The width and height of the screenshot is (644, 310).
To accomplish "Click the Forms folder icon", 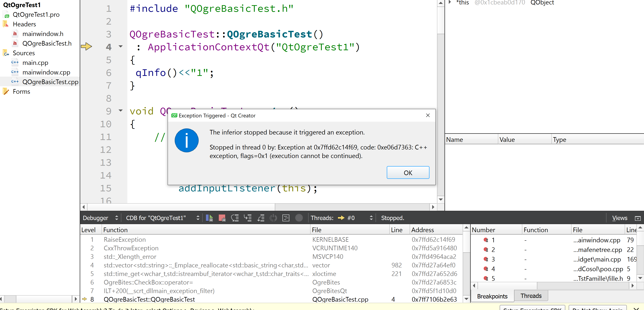I will tap(6, 91).
